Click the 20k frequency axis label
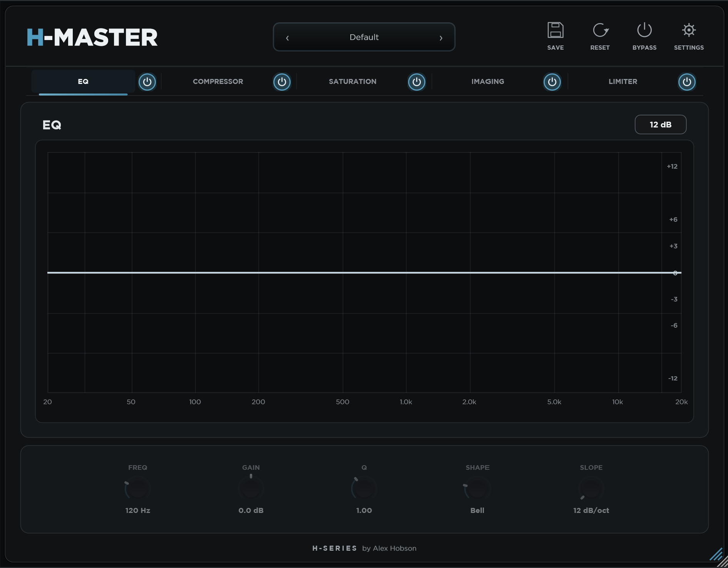The height and width of the screenshot is (568, 728). 681,402
